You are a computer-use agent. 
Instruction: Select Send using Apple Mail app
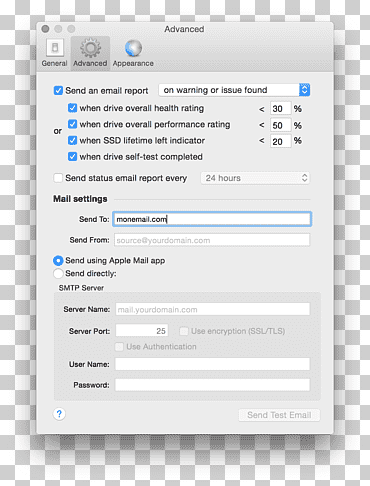coord(58,261)
